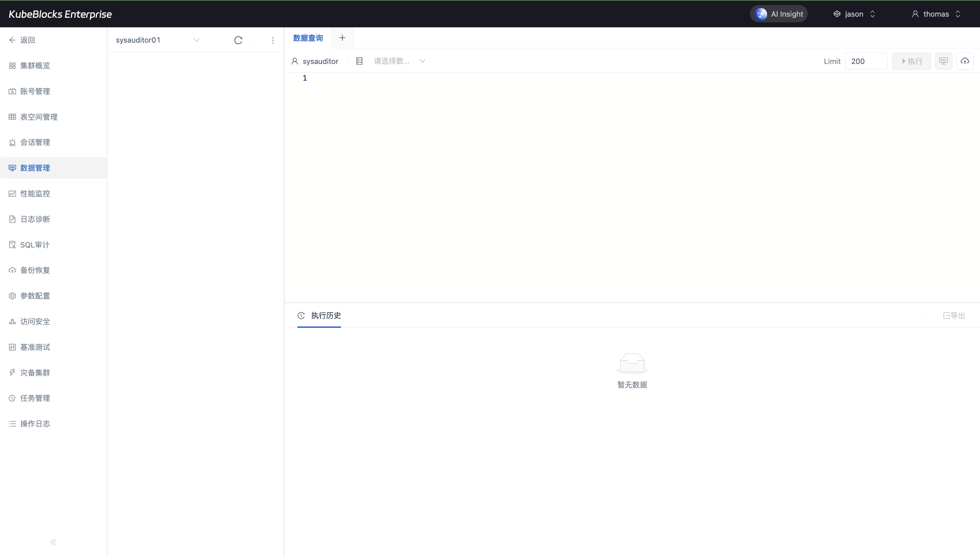This screenshot has width=980, height=557.
Task: Open the thomas user menu
Action: coord(936,14)
